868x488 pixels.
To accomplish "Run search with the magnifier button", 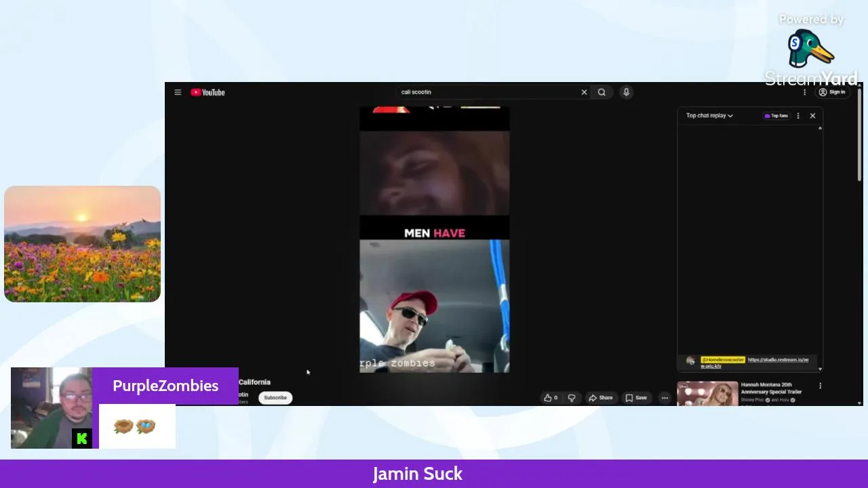I will [601, 92].
